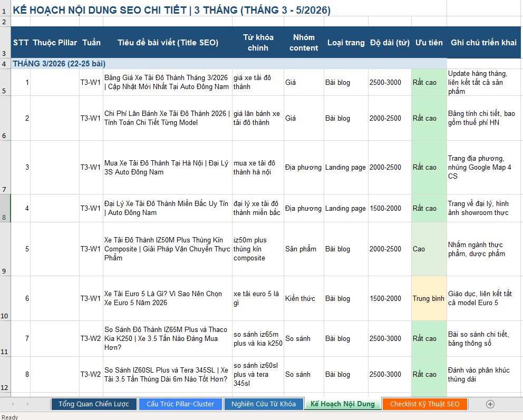
Task: Select note cell Giáo dục, liên kết tất cả model
Action: coord(483,298)
